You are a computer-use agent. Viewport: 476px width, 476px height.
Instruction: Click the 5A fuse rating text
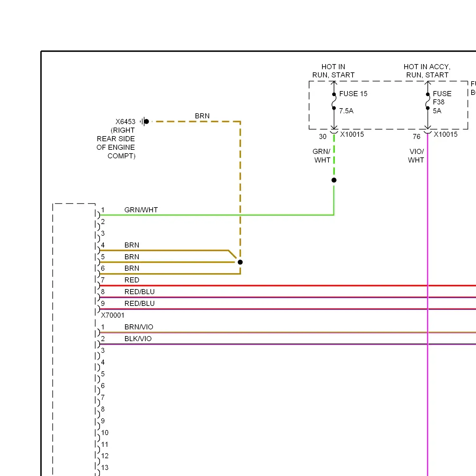point(437,111)
